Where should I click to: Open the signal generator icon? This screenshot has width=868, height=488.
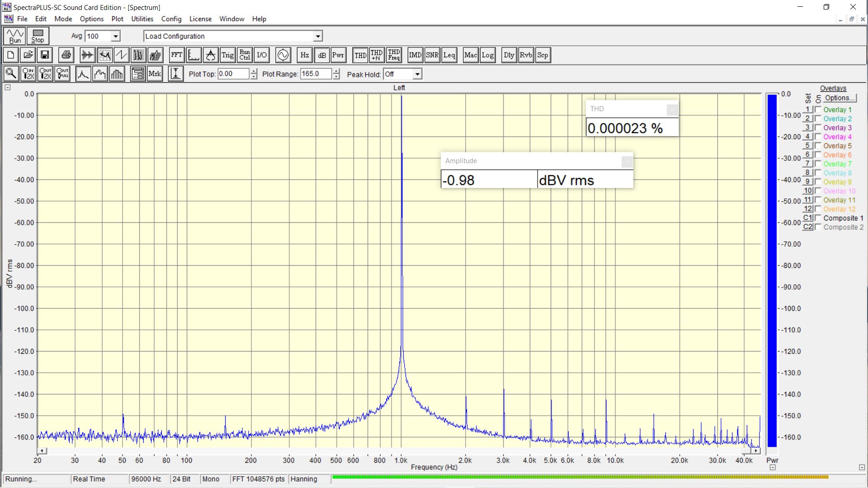283,55
